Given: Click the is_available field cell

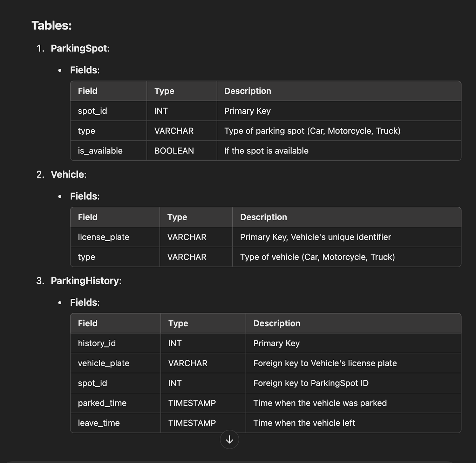Looking at the screenshot, I should tap(100, 151).
